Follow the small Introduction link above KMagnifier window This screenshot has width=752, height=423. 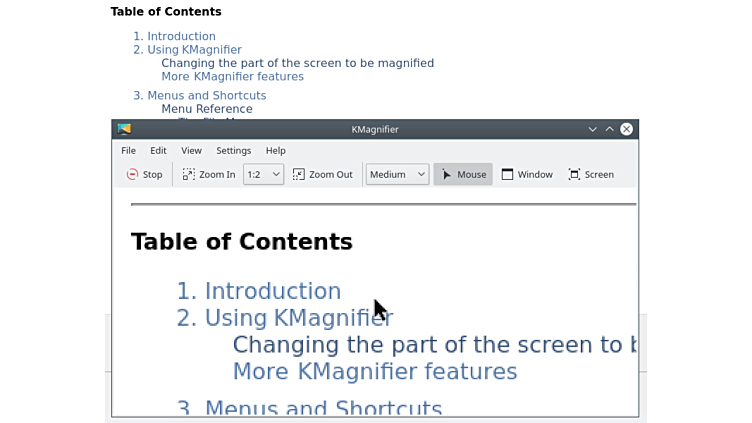[181, 36]
